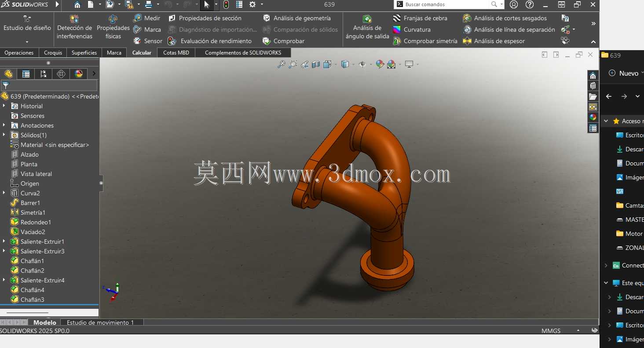Open the Save button dropdown arrow
This screenshot has width=644, height=348.
[x=139, y=4]
